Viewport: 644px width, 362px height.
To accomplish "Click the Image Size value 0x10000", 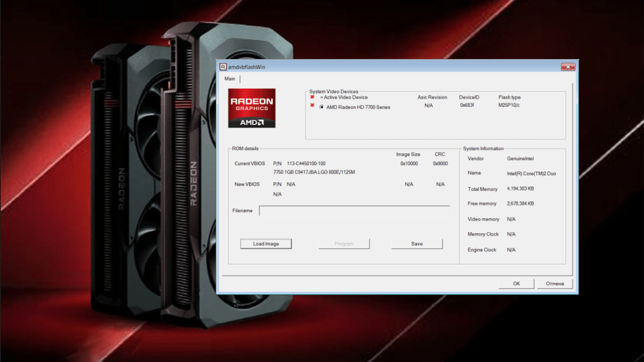I will click(x=409, y=163).
